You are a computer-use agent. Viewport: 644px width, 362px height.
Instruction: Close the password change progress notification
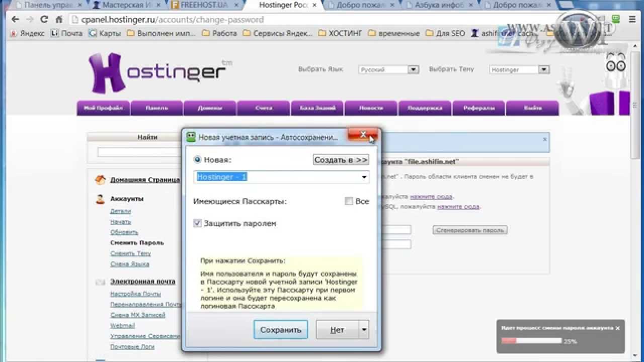point(617,328)
